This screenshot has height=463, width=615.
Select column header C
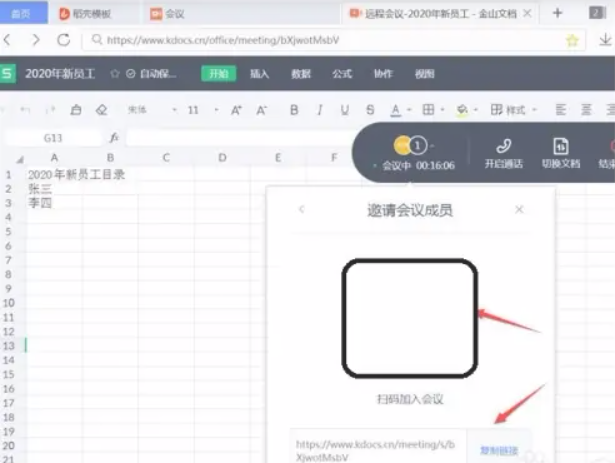[166, 157]
